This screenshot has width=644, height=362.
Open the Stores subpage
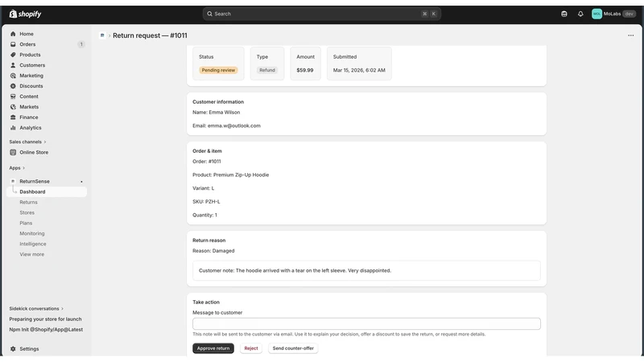pos(27,212)
